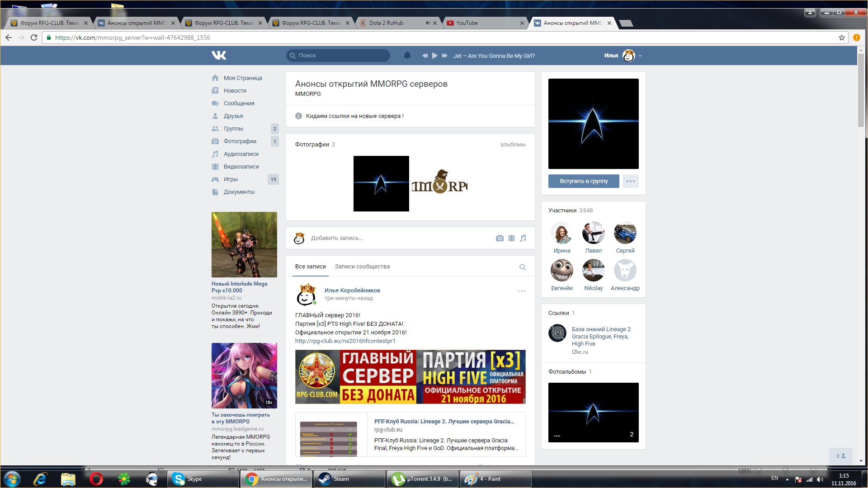This screenshot has width=868, height=488.
Task: Open rpg-club.eu contest link in post
Action: [x=345, y=341]
